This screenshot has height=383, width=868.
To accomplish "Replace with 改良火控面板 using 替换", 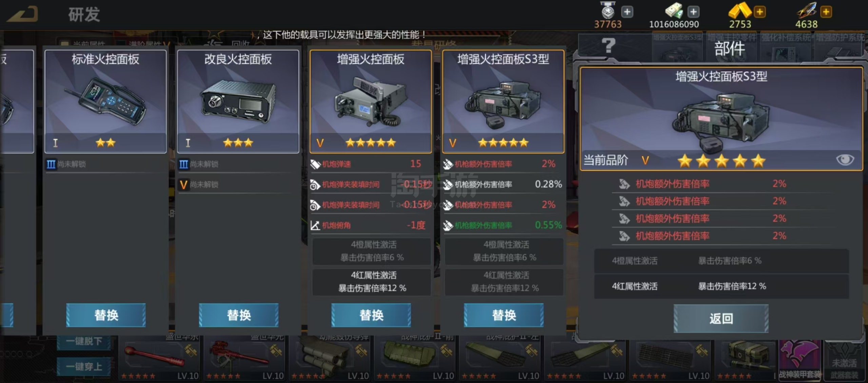I will click(239, 315).
